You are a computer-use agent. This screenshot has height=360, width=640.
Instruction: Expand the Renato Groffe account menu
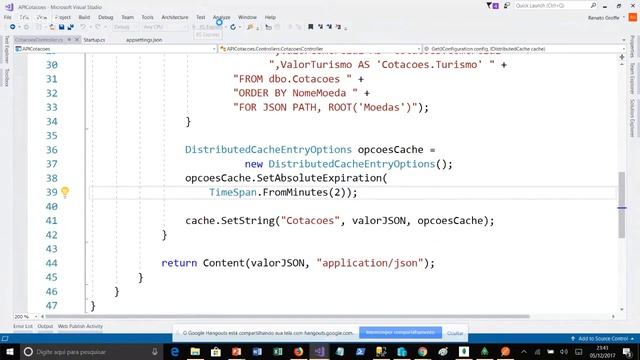tap(624, 18)
